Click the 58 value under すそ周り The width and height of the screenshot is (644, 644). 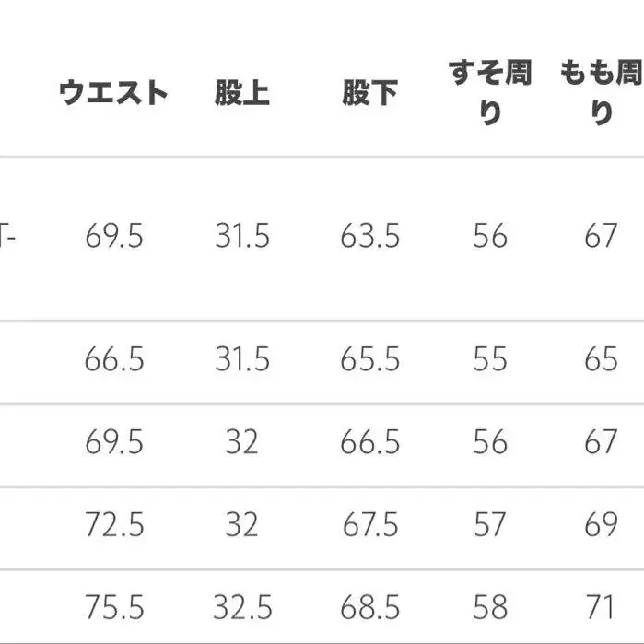(490, 608)
